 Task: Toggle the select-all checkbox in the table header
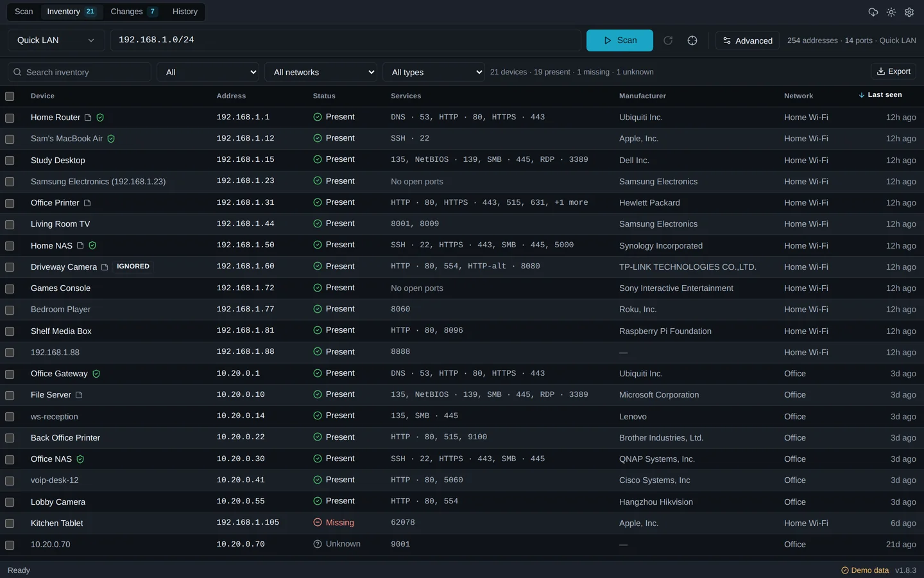click(10, 96)
